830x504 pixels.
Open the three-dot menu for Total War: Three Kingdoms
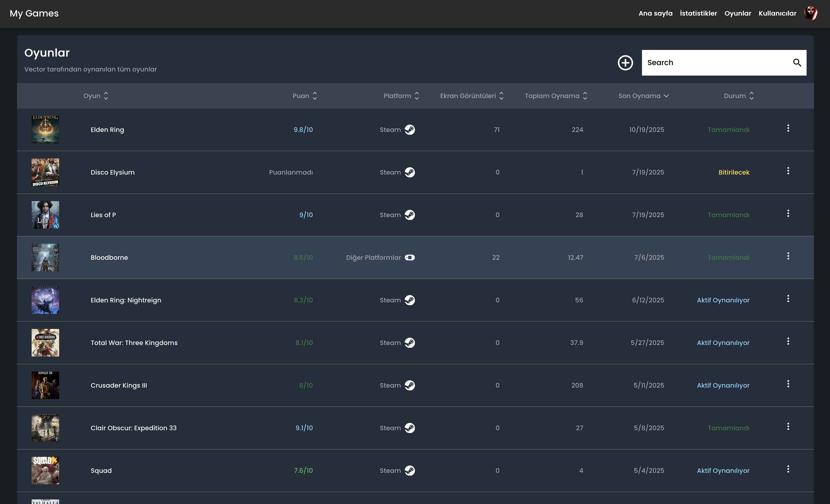click(x=788, y=341)
